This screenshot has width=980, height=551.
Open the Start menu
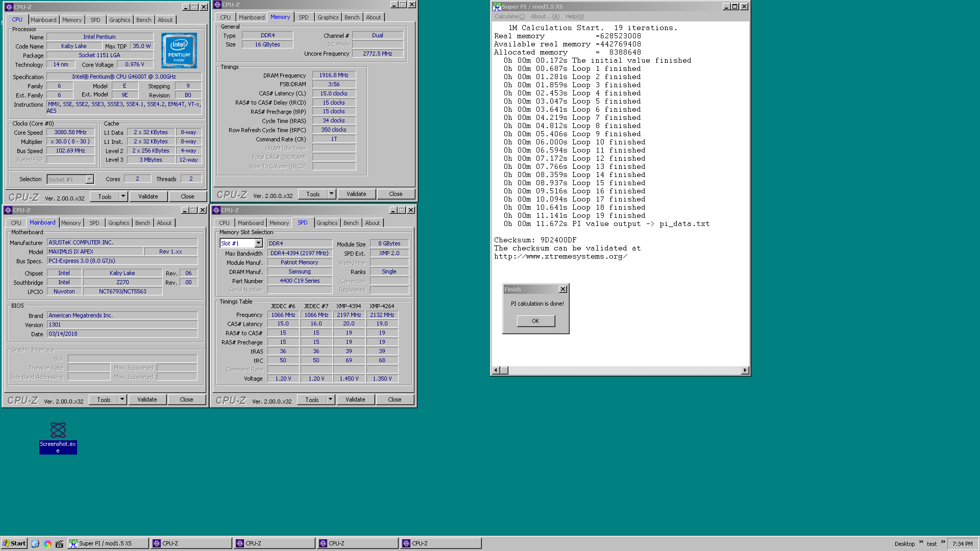pos(14,543)
